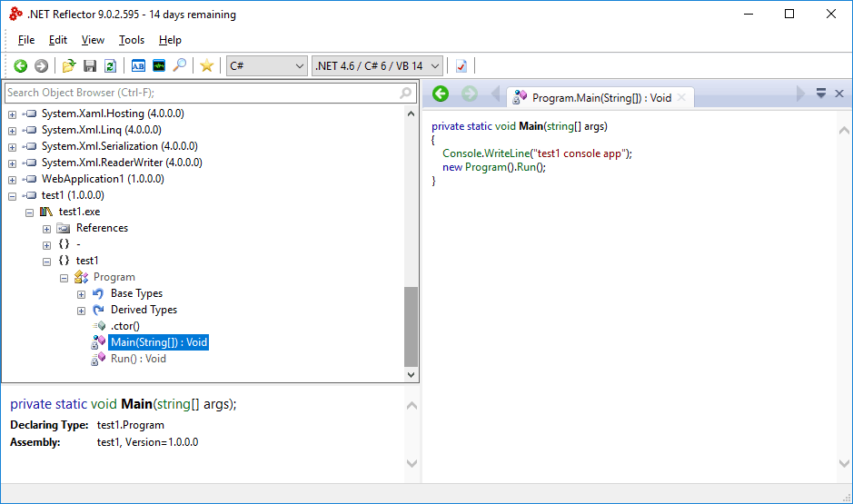Click the Search Object Browser input field
Screen dimensions: 853x504
click(200, 93)
